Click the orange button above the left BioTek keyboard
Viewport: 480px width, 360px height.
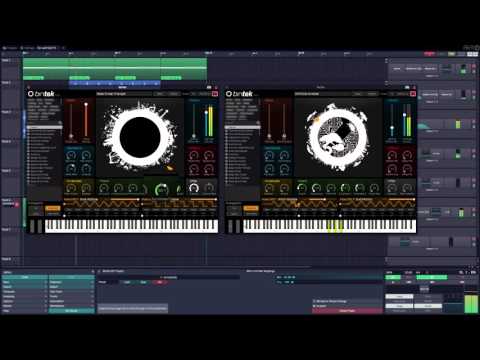(53, 209)
